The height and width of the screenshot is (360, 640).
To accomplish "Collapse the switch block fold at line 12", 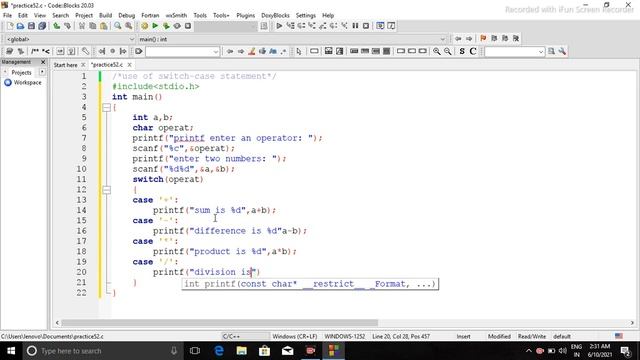I will pyautogui.click(x=107, y=190).
